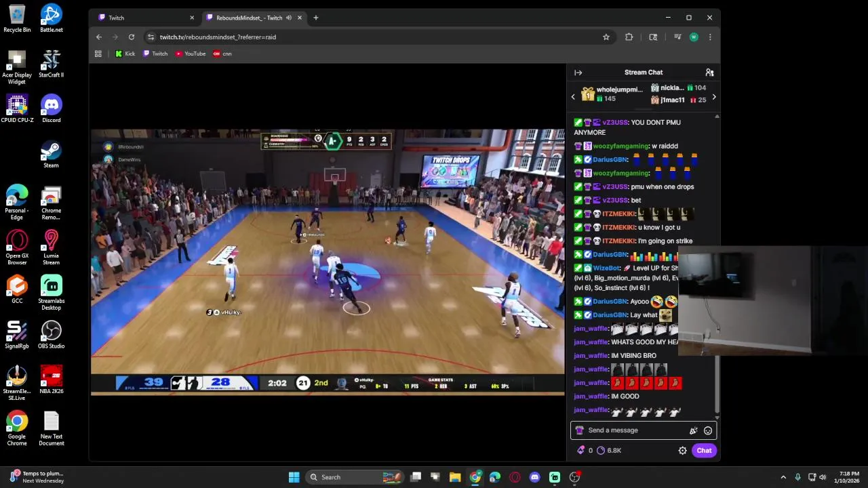Screen dimensions: 868x488
Task: Open Steam desktop shortcut
Action: (52, 155)
